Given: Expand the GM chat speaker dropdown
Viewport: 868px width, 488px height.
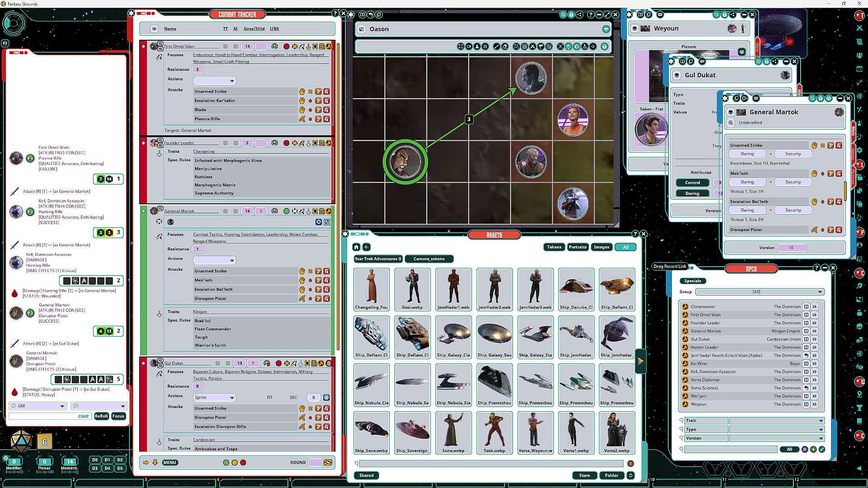Looking at the screenshot, I should (62, 406).
